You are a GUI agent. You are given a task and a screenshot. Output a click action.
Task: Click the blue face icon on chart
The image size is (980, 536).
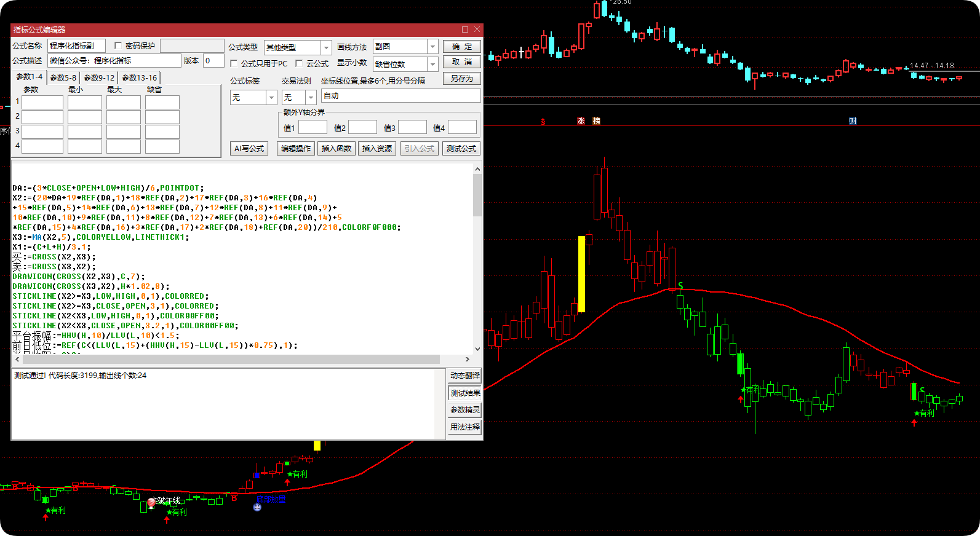click(x=257, y=507)
